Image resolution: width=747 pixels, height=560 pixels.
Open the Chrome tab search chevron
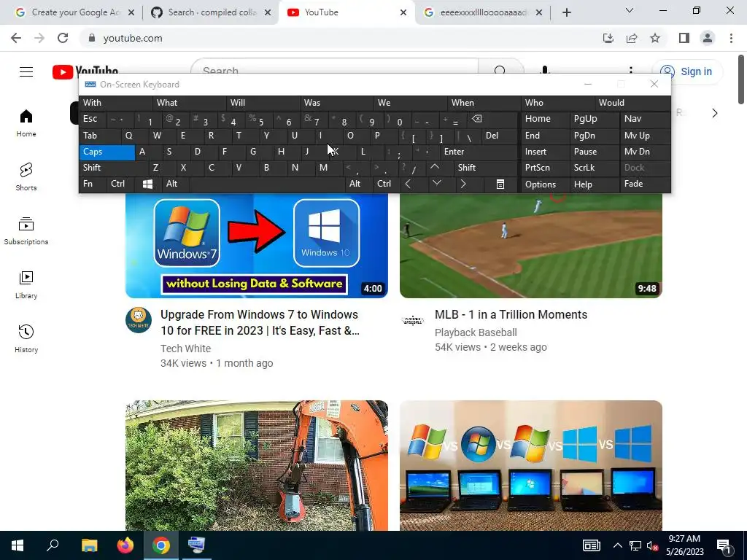(x=630, y=10)
